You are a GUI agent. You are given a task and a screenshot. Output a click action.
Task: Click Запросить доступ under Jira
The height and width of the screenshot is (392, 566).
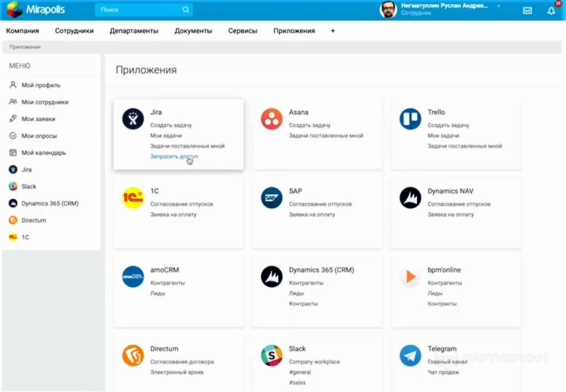pos(174,156)
